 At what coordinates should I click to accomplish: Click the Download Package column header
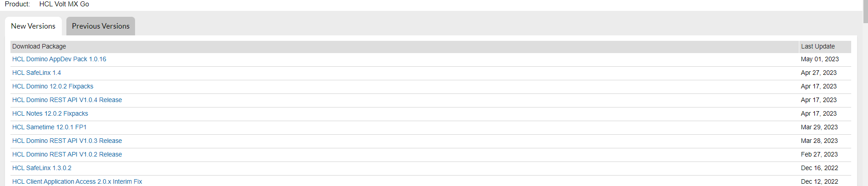(x=39, y=46)
